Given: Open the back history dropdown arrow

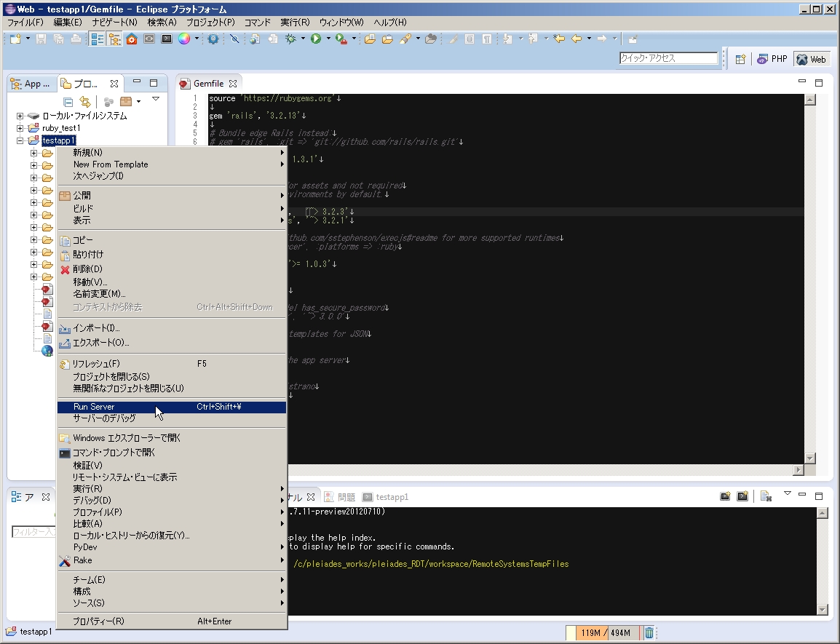Looking at the screenshot, I should tap(590, 39).
